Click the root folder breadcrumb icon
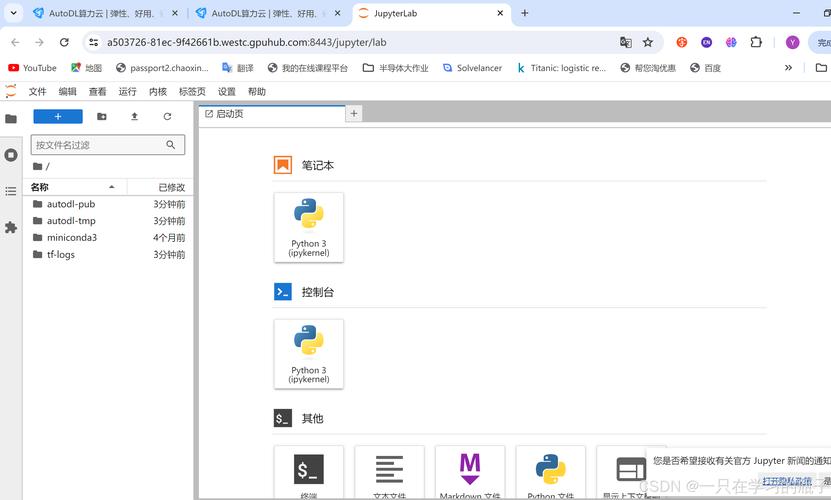831x500 pixels. click(38, 166)
